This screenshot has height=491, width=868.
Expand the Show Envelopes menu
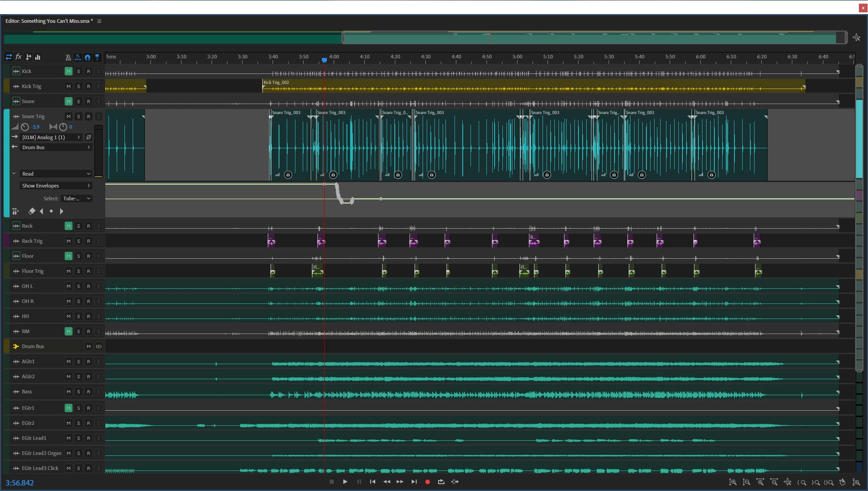pyautogui.click(x=56, y=186)
